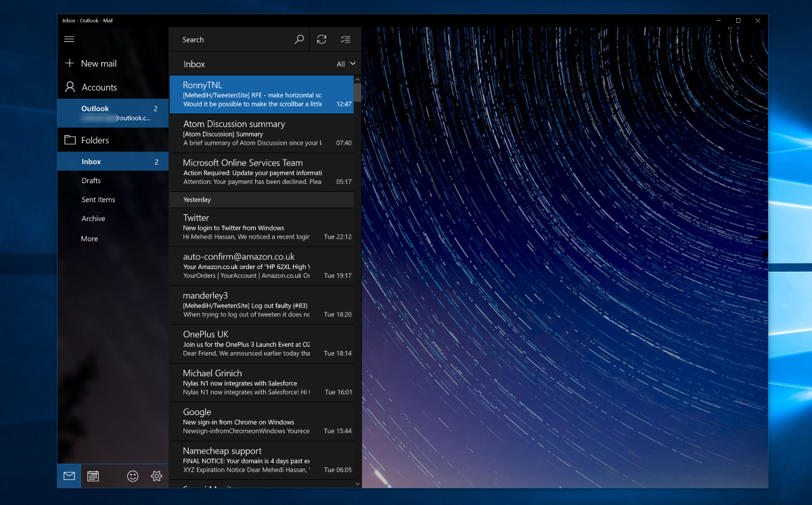Viewport: 812px width, 505px height.
Task: Click the message list scrollbar thumb
Action: 357,92
